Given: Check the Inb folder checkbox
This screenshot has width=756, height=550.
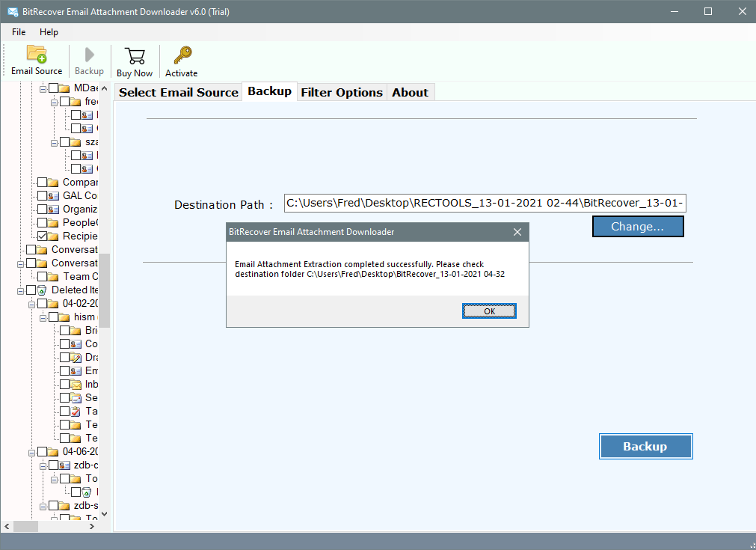Looking at the screenshot, I should tap(64, 385).
